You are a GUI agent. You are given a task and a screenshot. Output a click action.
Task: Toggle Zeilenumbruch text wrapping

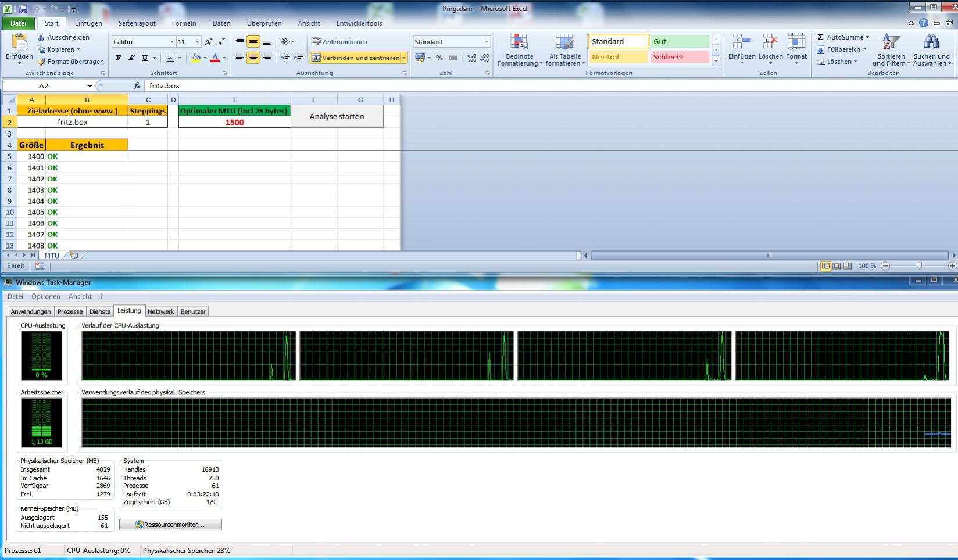click(x=339, y=42)
